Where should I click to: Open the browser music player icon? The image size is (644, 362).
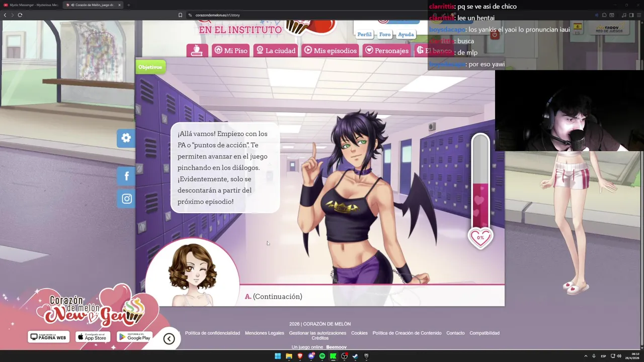624,15
